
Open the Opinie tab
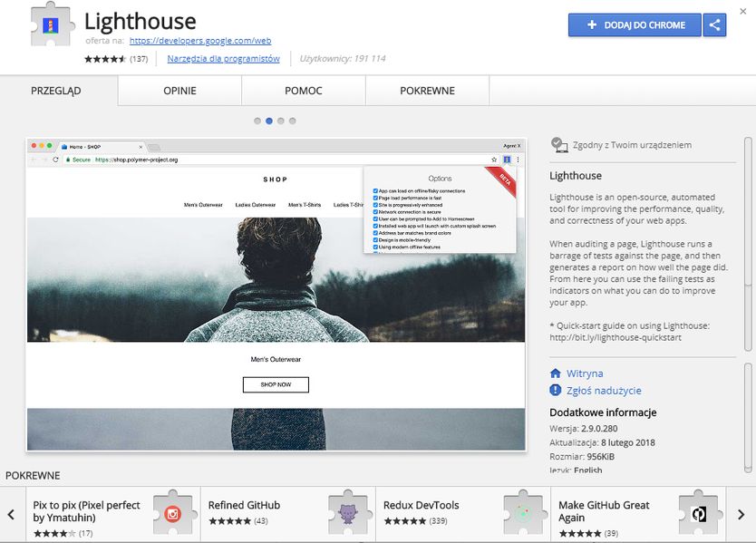(x=179, y=92)
